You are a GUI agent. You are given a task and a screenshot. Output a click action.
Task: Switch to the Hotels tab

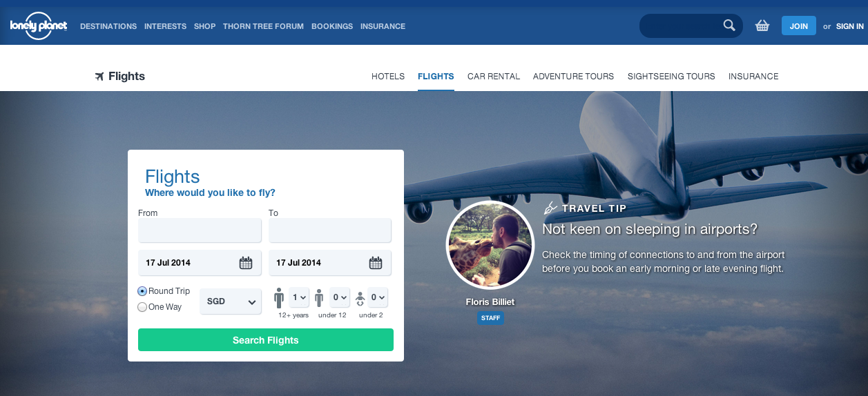(x=388, y=77)
